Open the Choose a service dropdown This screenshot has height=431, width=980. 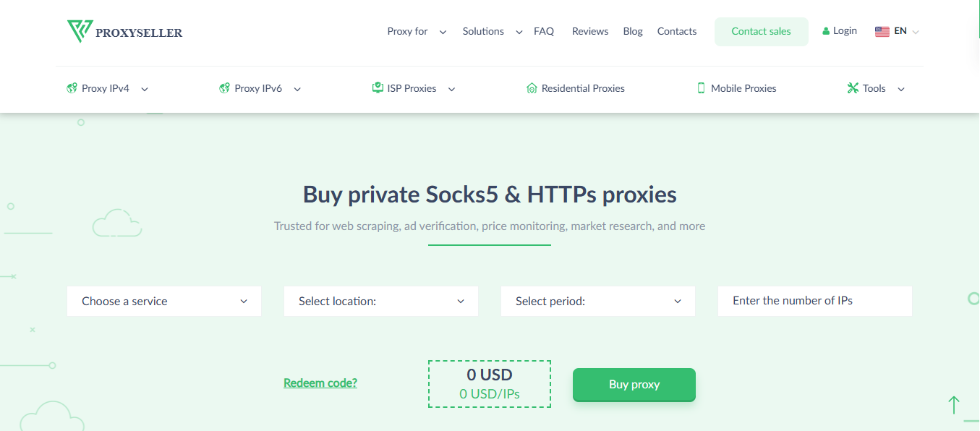pyautogui.click(x=163, y=301)
